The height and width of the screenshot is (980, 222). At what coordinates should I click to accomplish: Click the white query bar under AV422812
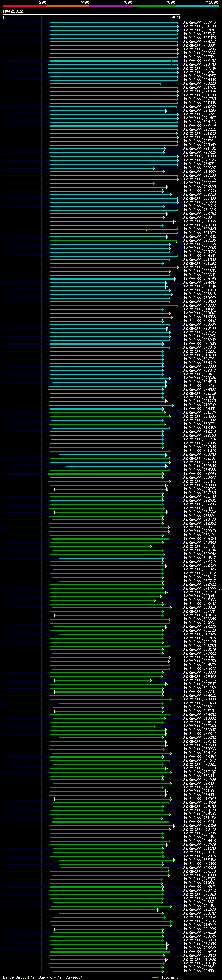point(92,15)
